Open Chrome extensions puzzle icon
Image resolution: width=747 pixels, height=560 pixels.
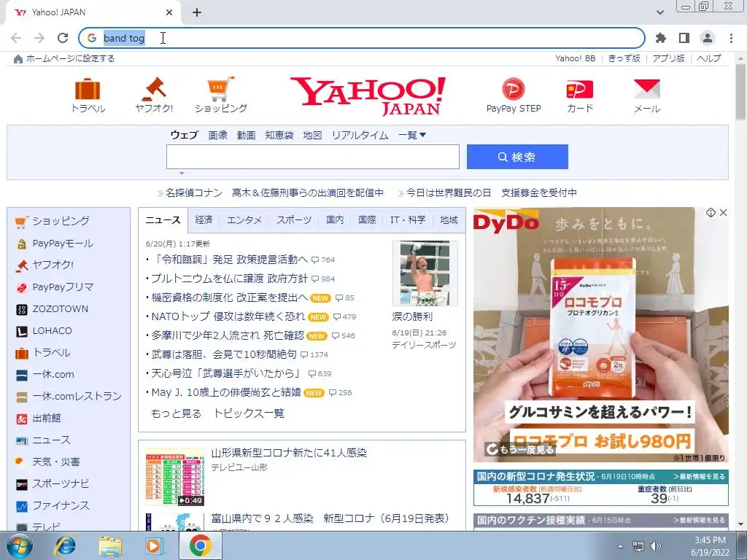[660, 38]
